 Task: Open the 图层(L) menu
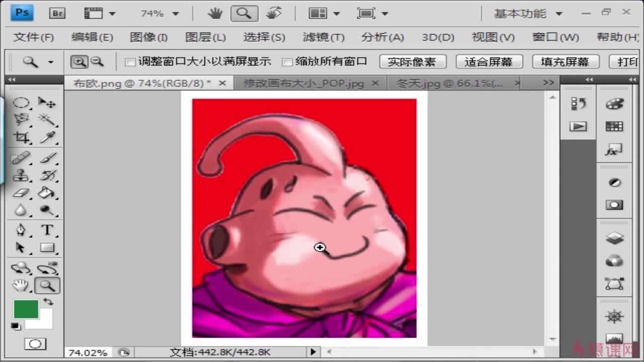205,37
